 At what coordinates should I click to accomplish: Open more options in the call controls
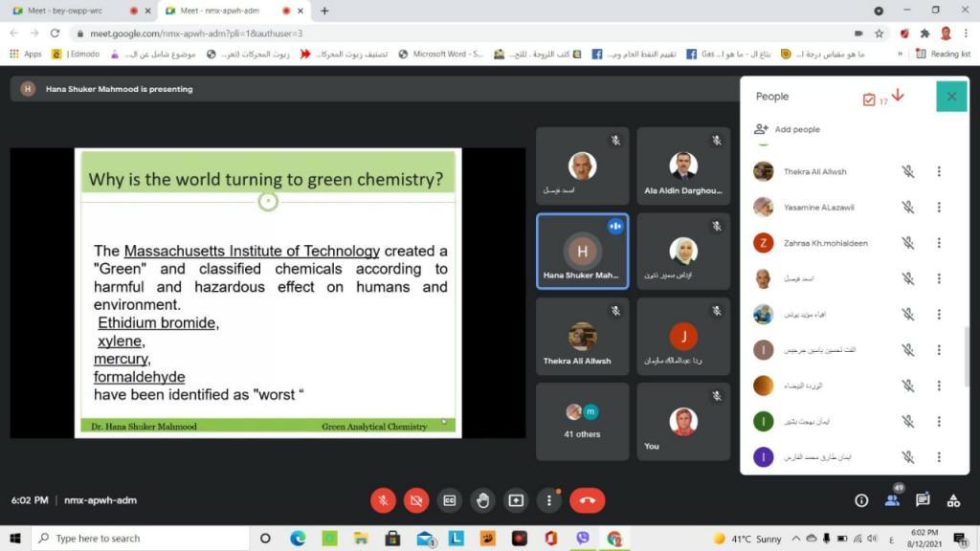tap(549, 500)
